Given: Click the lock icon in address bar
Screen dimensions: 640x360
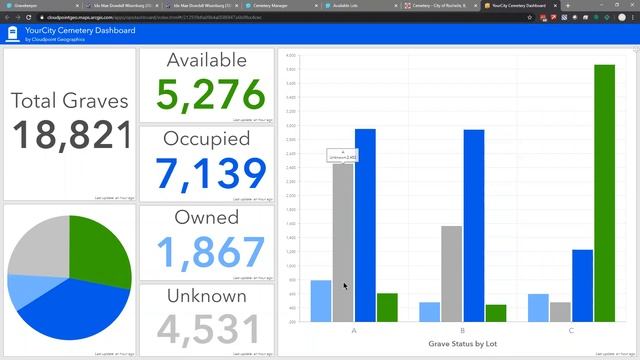Looking at the screenshot, I should pyautogui.click(x=42, y=18).
